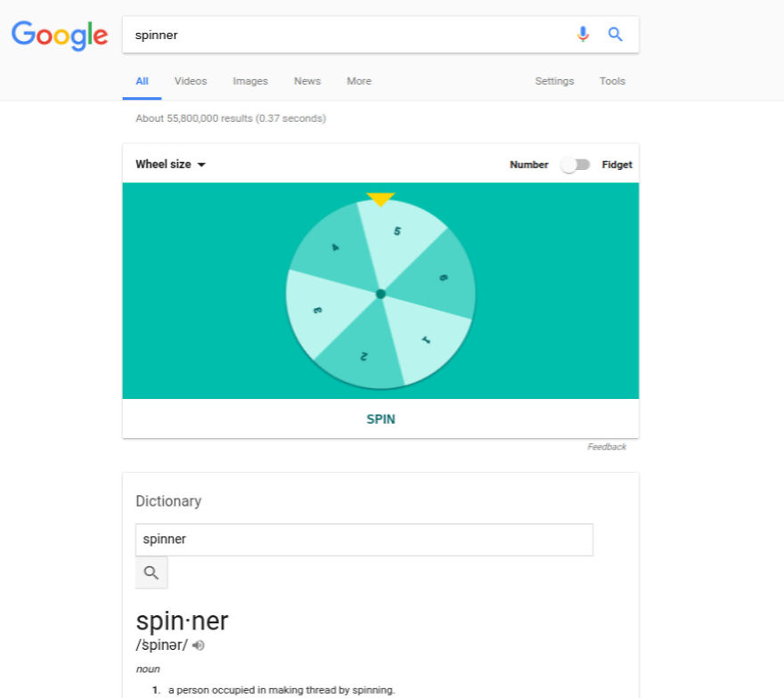Open the Wheel size dropdown
The image size is (784, 698).
pos(169,164)
